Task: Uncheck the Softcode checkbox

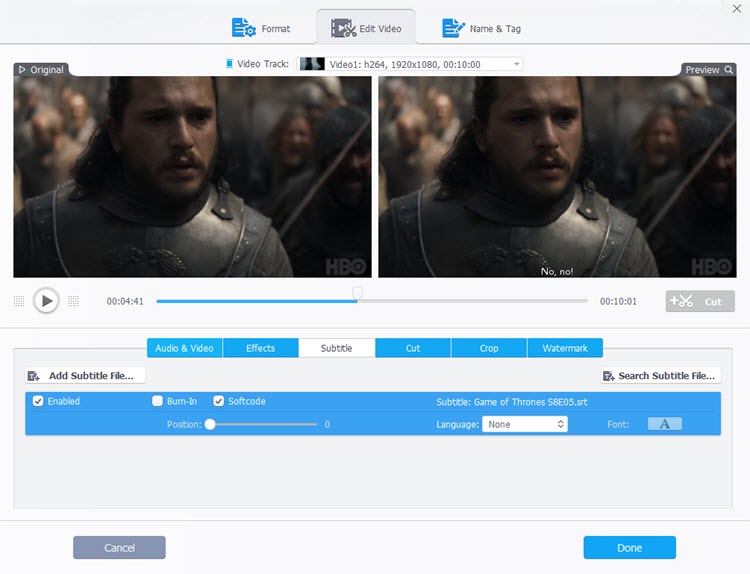Action: pyautogui.click(x=219, y=401)
